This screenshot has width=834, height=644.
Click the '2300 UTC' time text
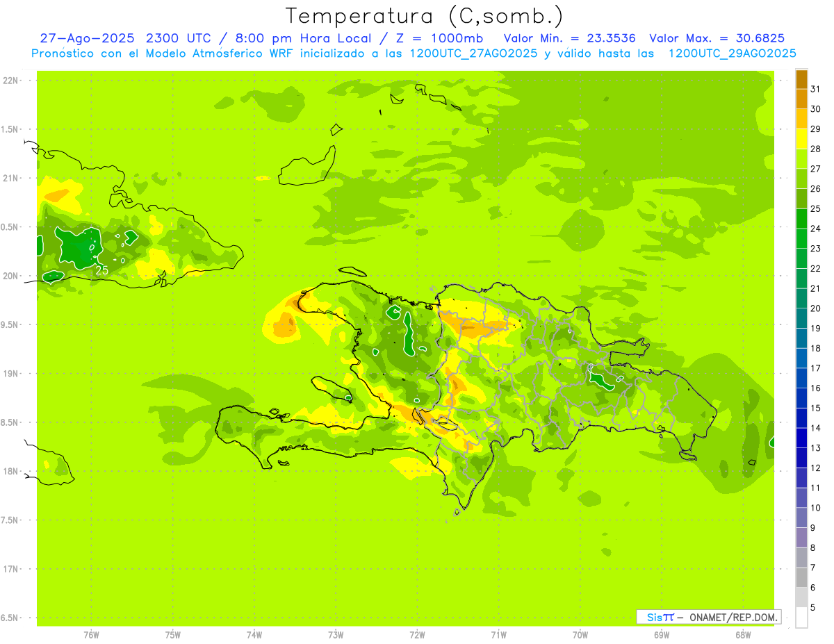[x=180, y=38]
